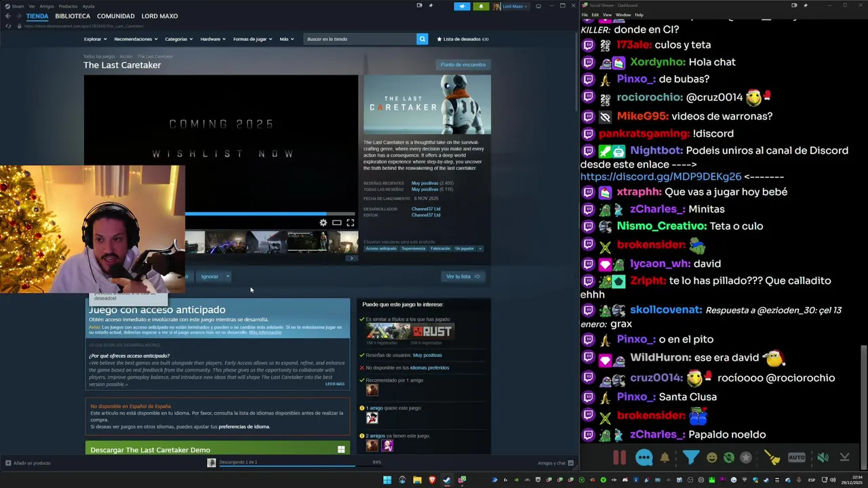Seek on the trailer progress bar
Viewport: 868px width, 488px height.
point(270,213)
